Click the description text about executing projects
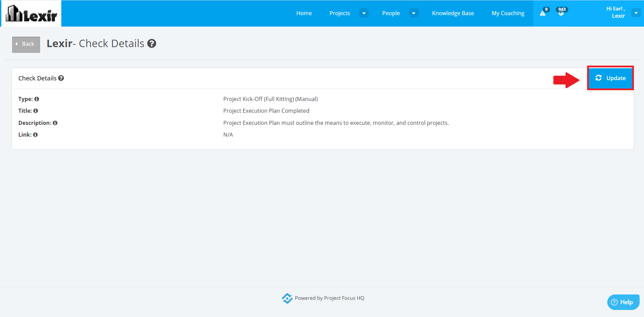644x317 pixels. tap(336, 123)
